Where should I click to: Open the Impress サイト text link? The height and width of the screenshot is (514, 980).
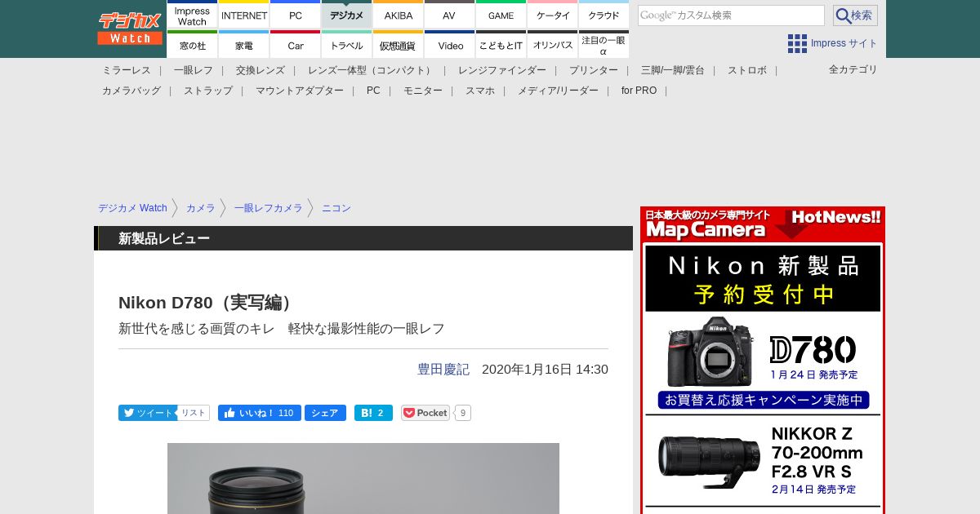tap(844, 43)
